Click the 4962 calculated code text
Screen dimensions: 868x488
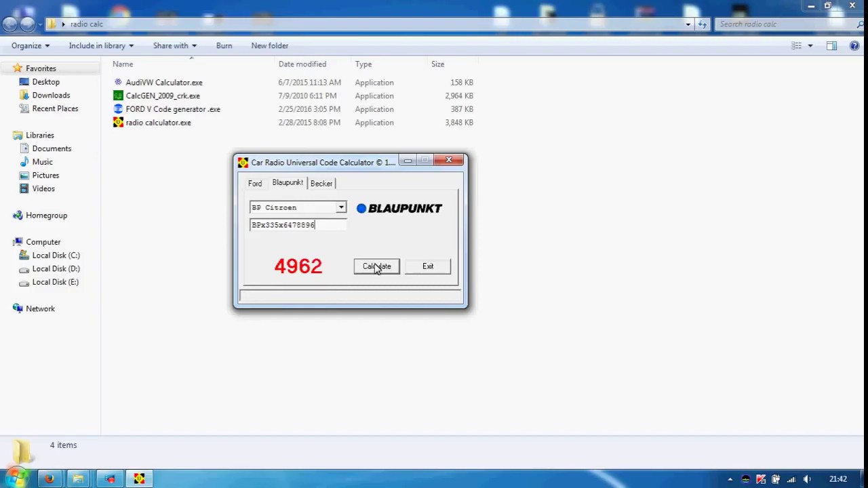298,266
